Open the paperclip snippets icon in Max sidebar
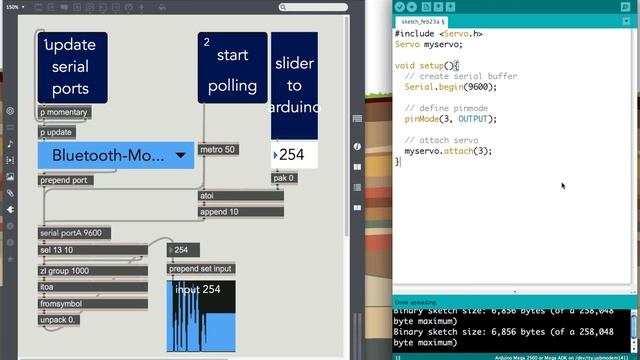 pyautogui.click(x=10, y=193)
